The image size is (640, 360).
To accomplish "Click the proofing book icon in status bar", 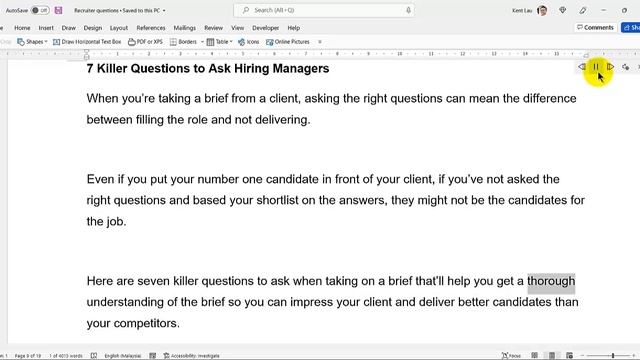I will 94,356.
